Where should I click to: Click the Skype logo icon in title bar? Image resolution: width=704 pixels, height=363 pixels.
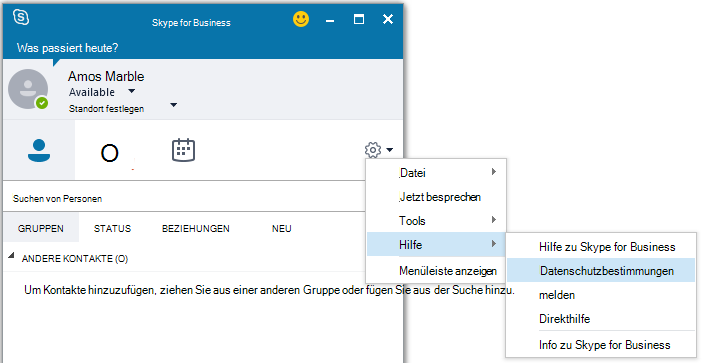(x=21, y=17)
